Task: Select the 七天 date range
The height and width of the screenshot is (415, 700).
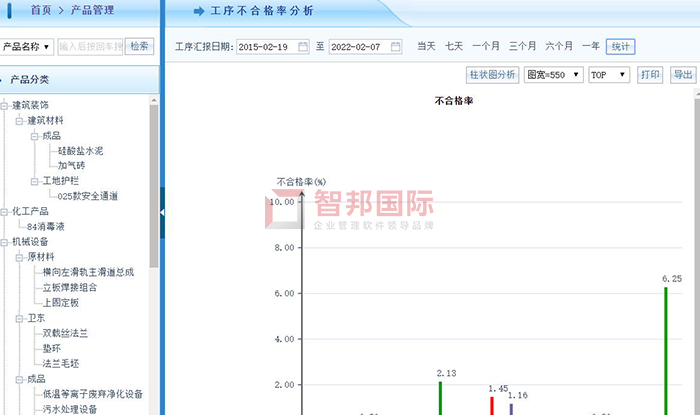Action: click(454, 46)
